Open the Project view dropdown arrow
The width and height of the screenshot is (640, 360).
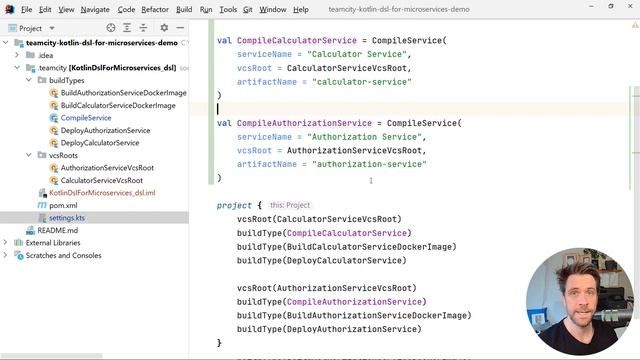(52, 28)
